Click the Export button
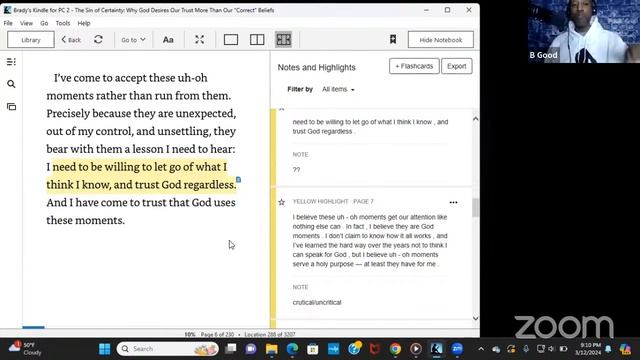The width and height of the screenshot is (640, 360). tap(456, 66)
